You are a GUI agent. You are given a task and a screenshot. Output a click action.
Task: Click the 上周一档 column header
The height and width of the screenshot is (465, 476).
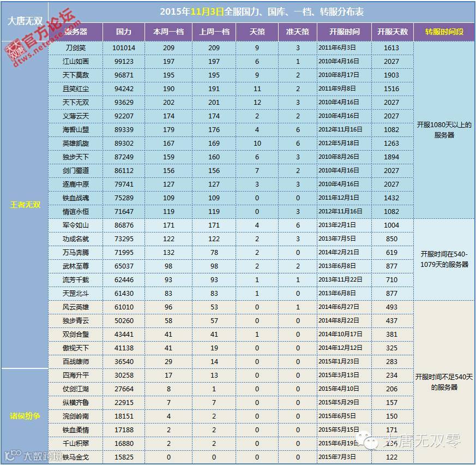point(214,32)
